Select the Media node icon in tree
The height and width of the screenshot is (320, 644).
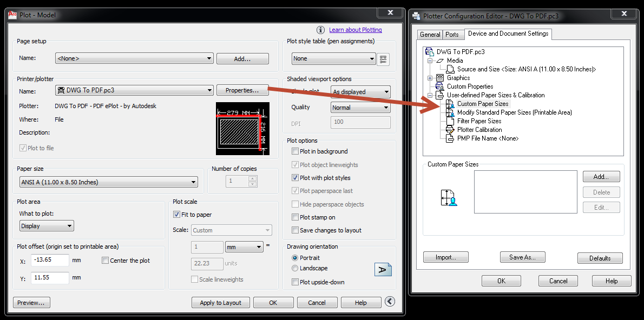(441, 61)
